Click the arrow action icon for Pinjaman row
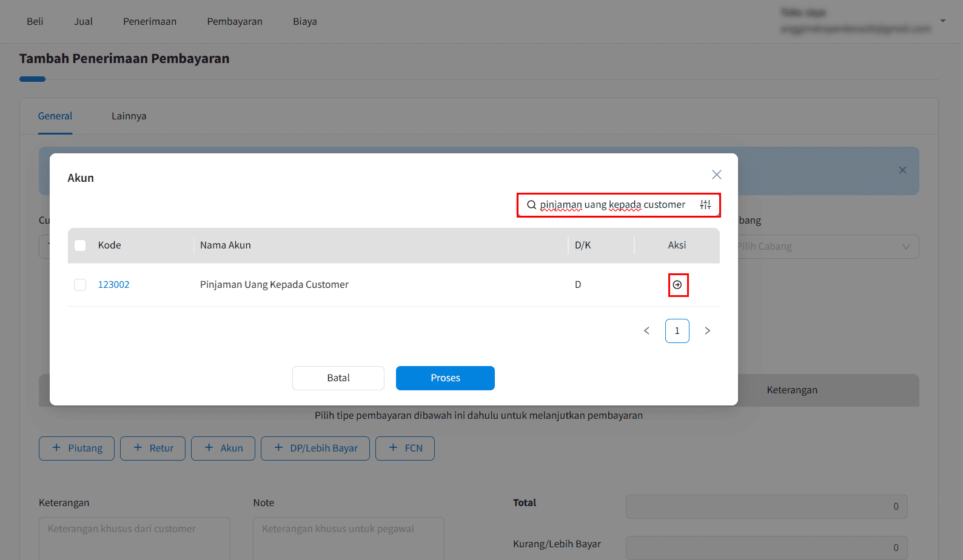 pos(677,285)
